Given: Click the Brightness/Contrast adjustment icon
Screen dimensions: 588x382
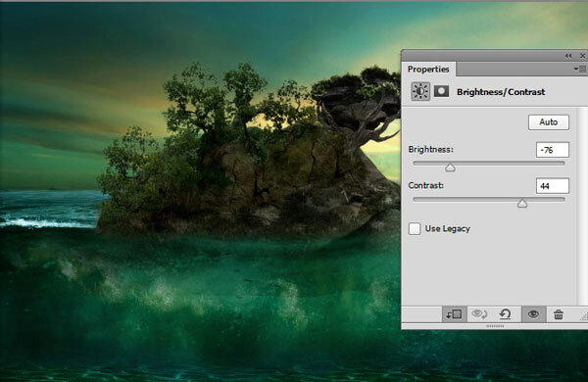Looking at the screenshot, I should coord(420,91).
